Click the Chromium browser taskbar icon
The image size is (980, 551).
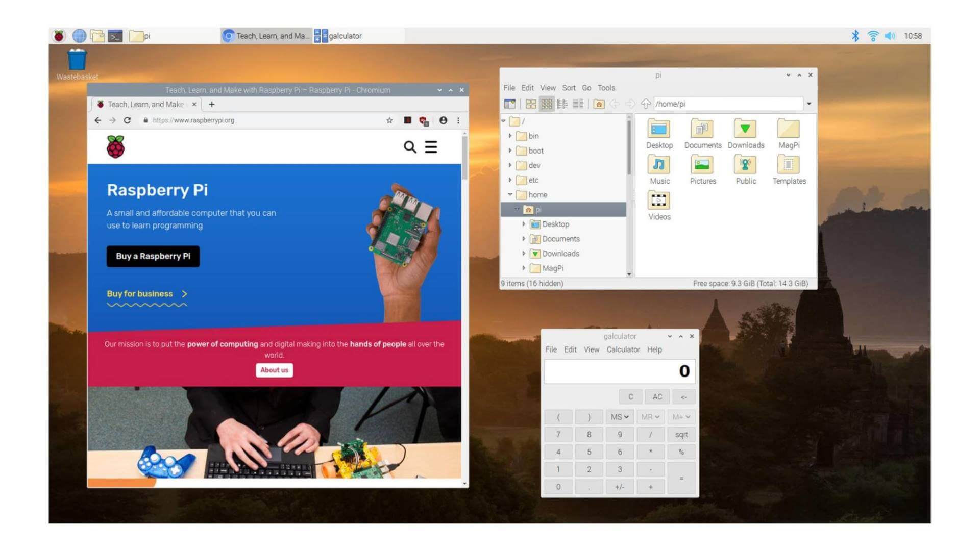coord(229,35)
